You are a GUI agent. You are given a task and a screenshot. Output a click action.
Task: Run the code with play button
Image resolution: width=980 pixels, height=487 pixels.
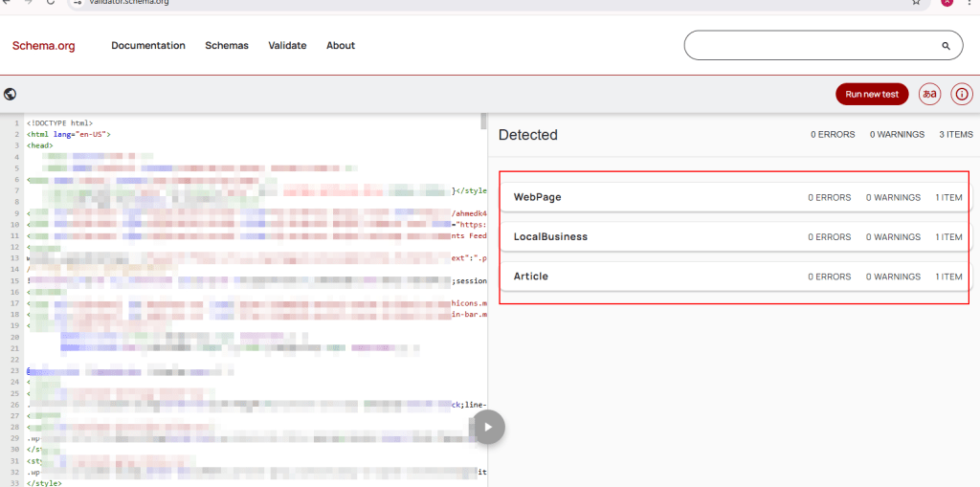click(489, 428)
